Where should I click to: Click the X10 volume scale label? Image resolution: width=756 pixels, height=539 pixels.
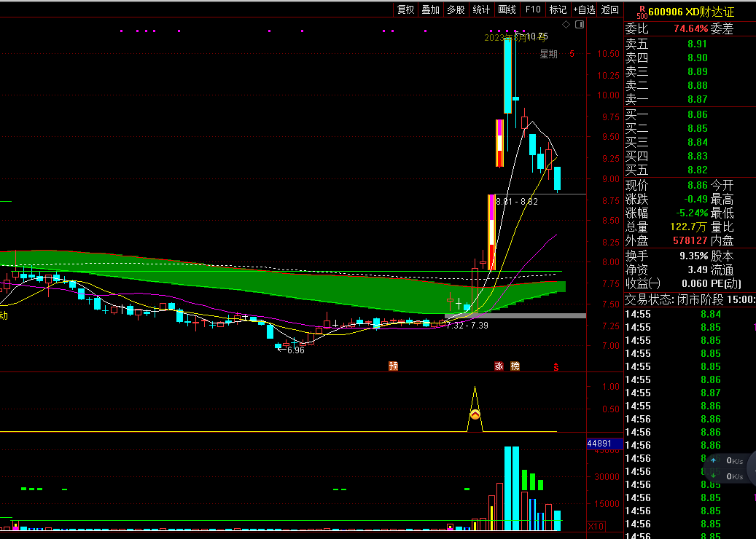(x=596, y=526)
